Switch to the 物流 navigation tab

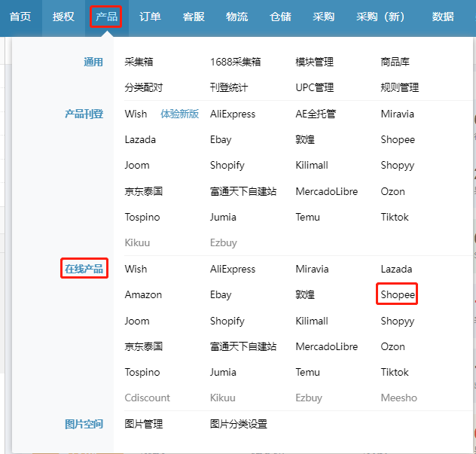(x=236, y=17)
